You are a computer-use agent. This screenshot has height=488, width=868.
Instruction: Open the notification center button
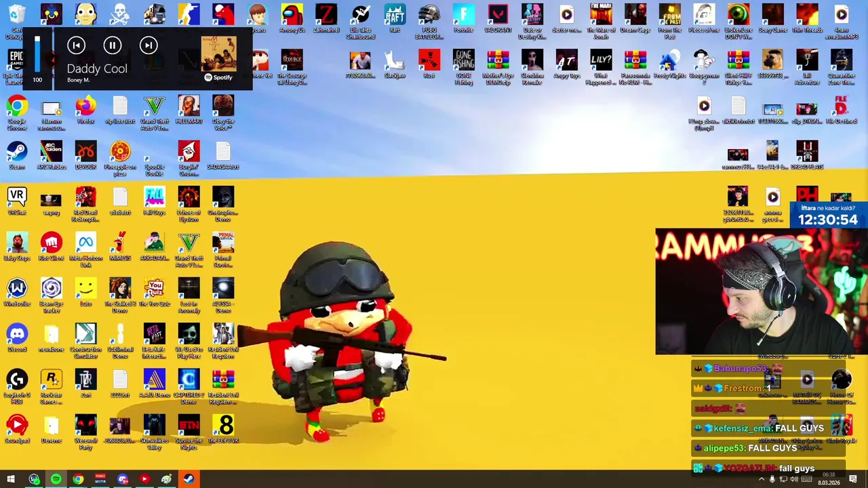click(854, 479)
